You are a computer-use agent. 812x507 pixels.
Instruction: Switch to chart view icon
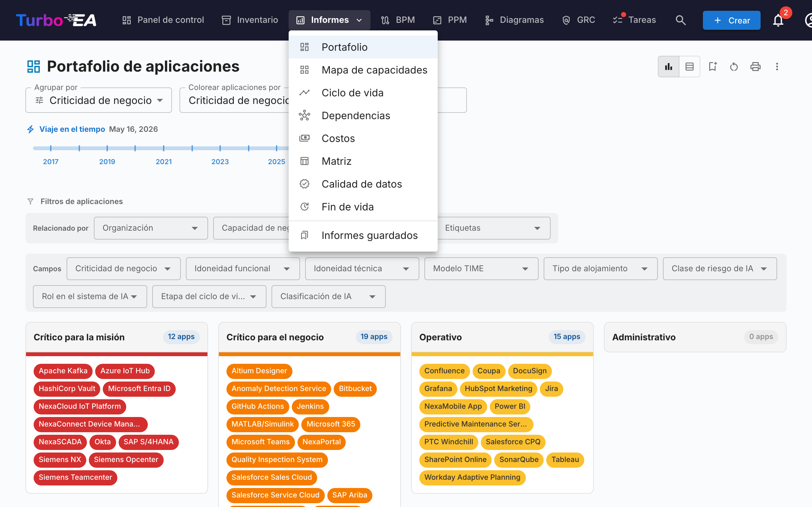tap(668, 67)
